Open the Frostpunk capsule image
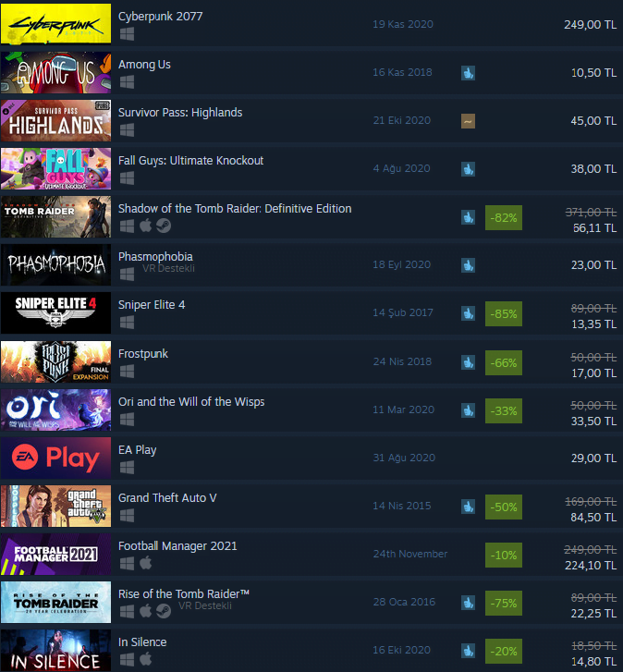623x672 pixels. 55,361
